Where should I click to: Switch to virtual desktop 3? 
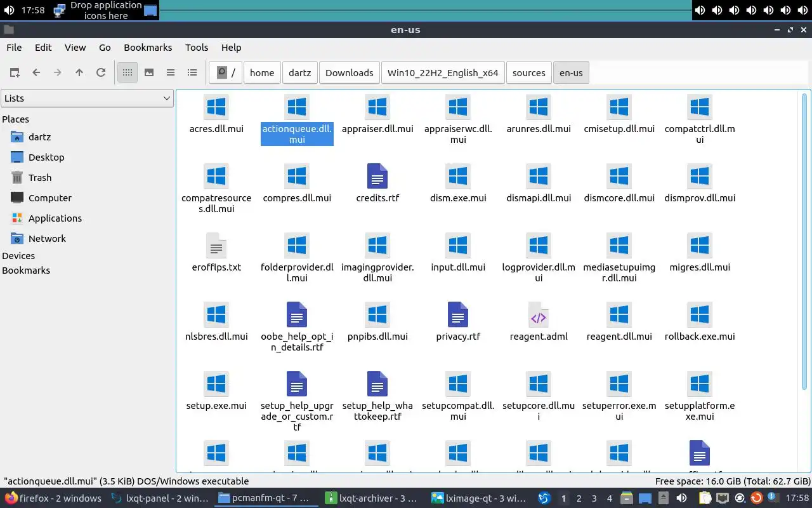point(594,498)
